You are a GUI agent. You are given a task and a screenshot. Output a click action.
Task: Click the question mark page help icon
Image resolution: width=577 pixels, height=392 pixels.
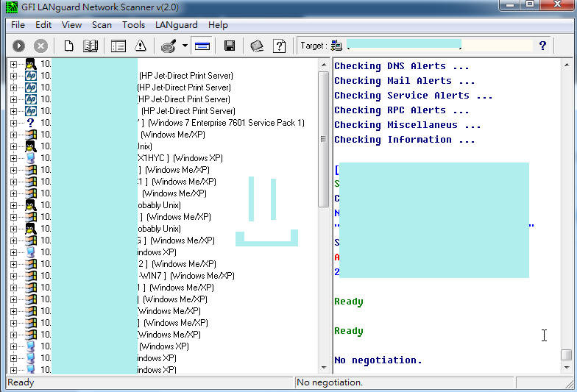[280, 46]
